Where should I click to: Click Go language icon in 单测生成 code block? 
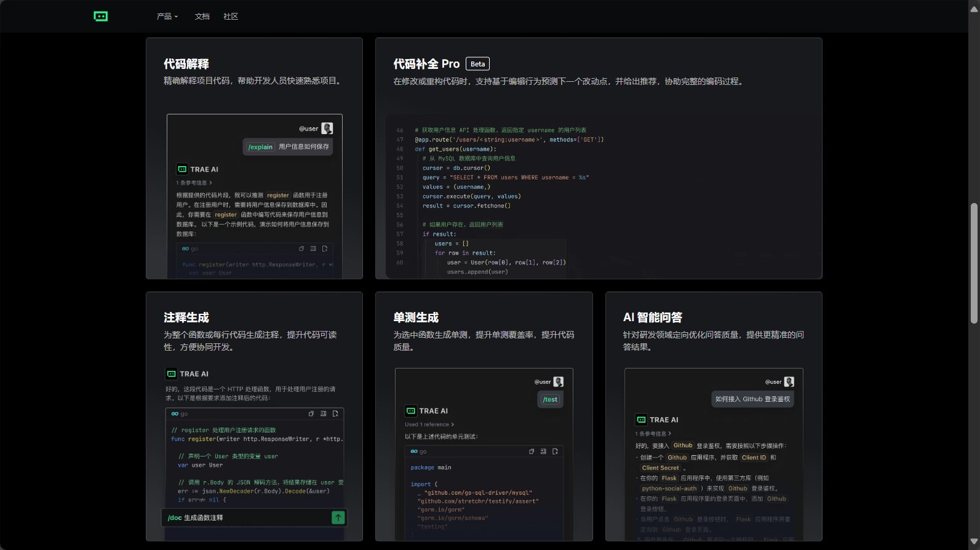coord(415,452)
